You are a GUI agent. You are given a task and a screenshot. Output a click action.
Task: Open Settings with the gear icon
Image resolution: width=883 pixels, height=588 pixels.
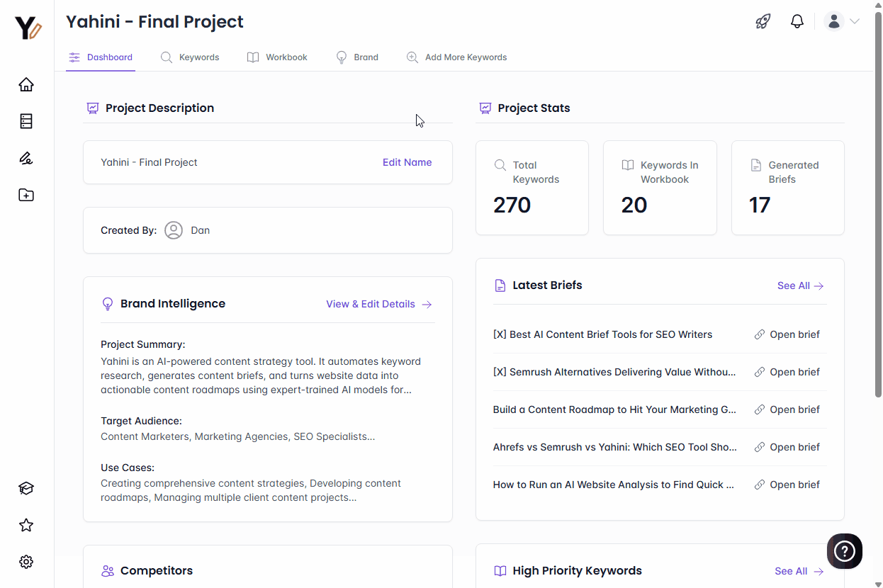click(x=26, y=562)
